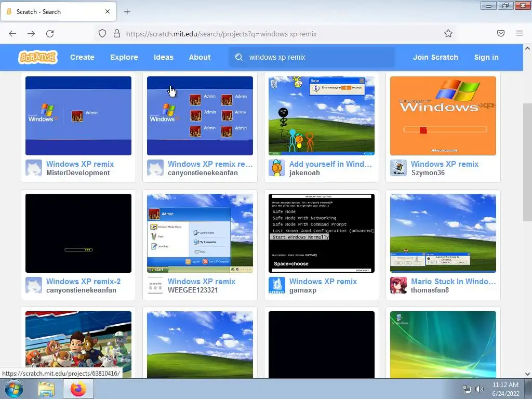Visit thomasfan8 username link
Screen dimensions: 532x399
pyautogui.click(x=430, y=290)
